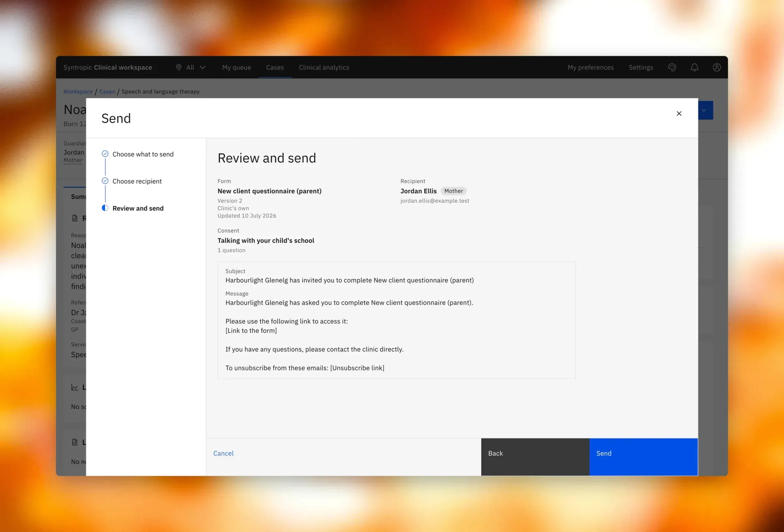Go to the Choose what to send step
784x532 pixels.
click(143, 154)
